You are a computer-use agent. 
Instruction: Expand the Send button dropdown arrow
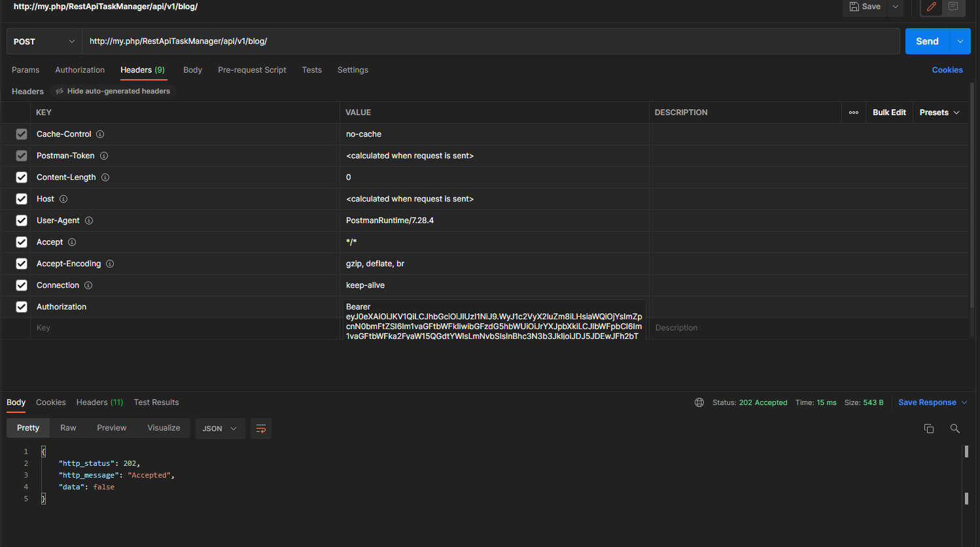click(960, 41)
